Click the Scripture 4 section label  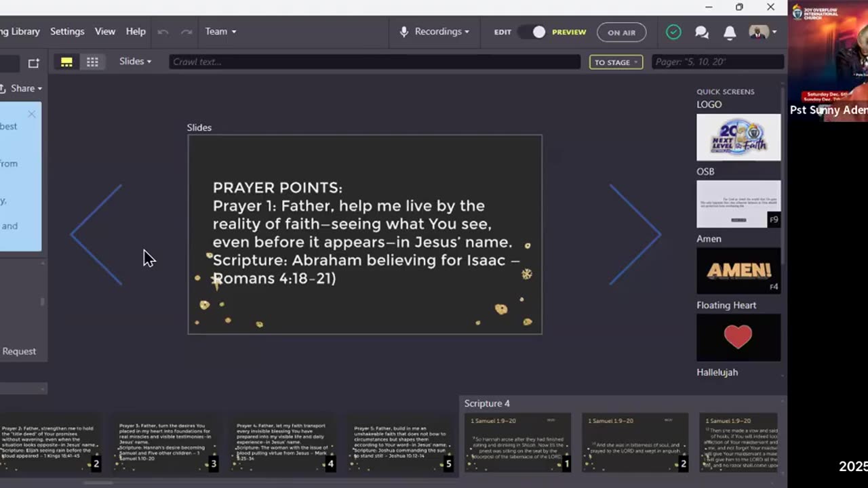[x=487, y=403]
